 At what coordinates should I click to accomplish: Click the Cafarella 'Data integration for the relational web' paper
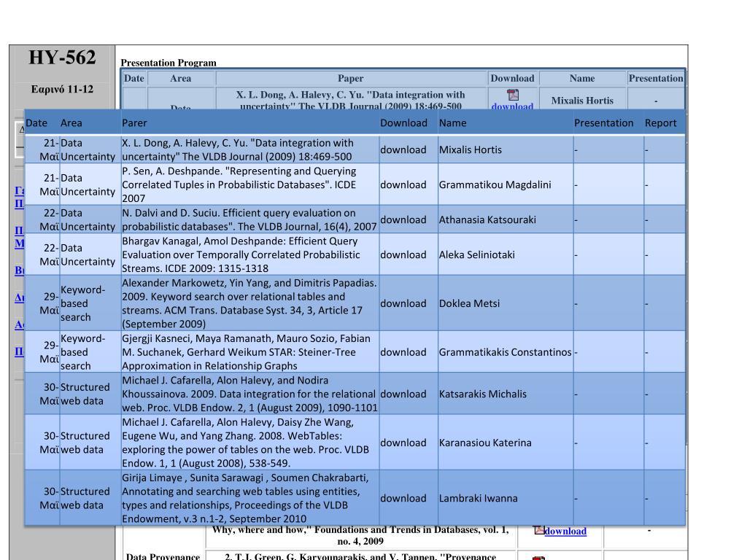[249, 394]
